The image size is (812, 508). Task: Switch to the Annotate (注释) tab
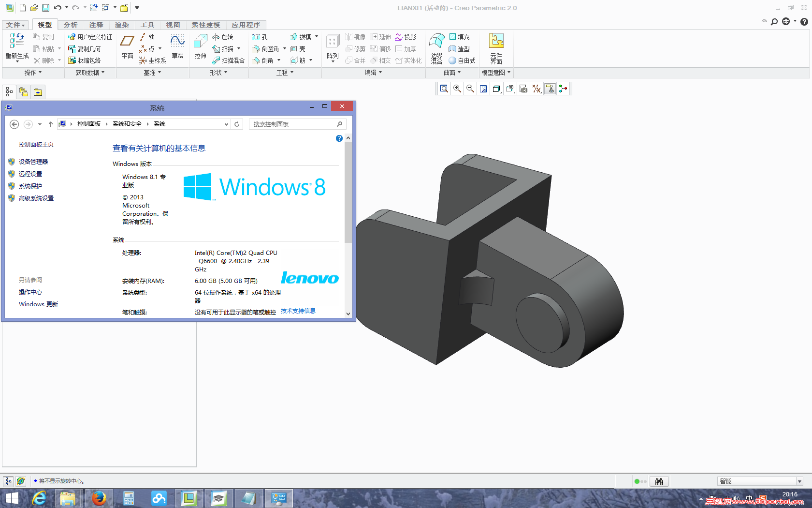(x=96, y=25)
